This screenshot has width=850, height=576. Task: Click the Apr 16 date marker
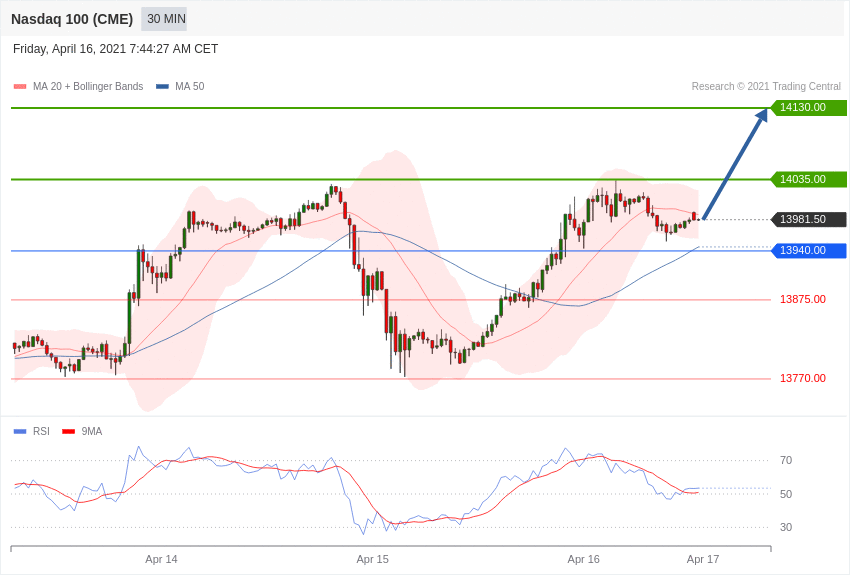coord(583,559)
